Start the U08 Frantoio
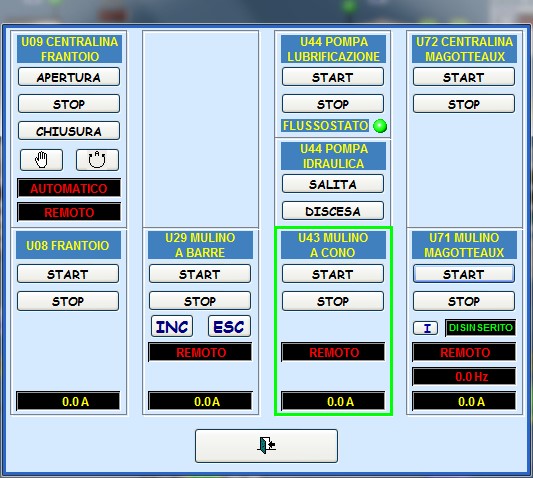This screenshot has height=478, width=533. pos(68,274)
